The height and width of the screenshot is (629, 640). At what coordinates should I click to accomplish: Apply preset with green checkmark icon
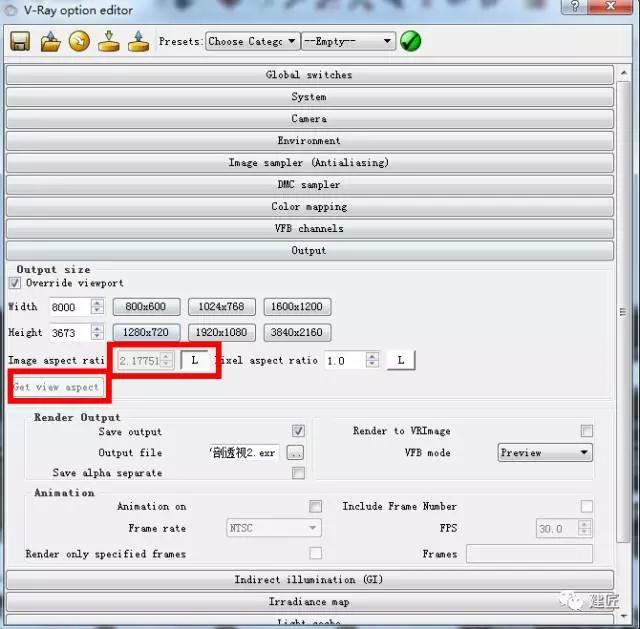[411, 41]
